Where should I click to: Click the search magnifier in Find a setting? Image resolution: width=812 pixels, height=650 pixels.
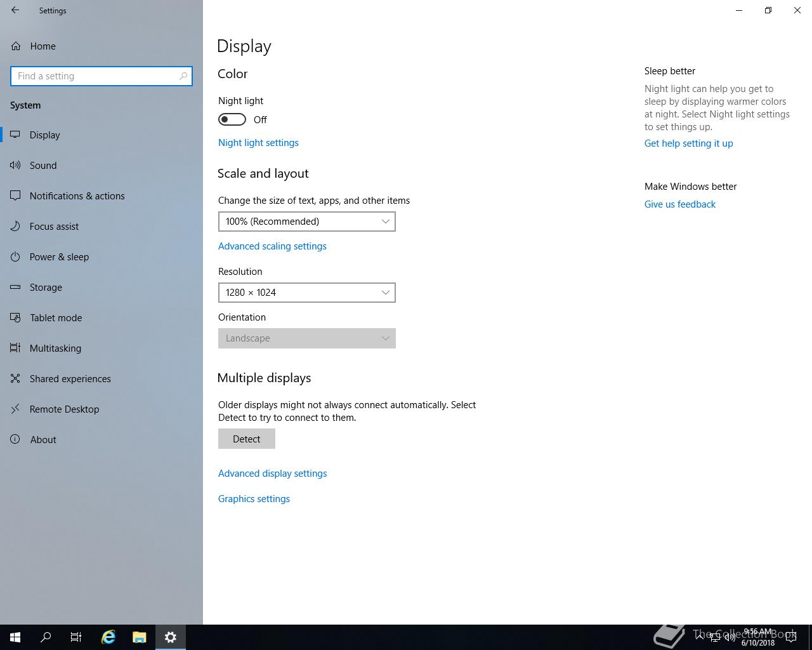pos(183,76)
